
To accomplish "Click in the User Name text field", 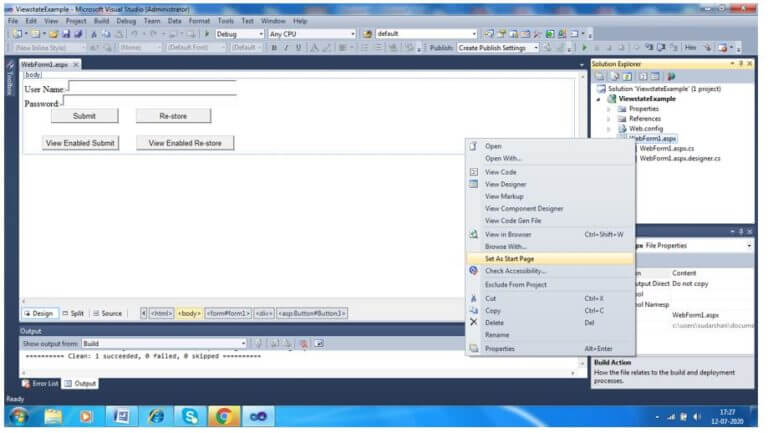I will pyautogui.click(x=153, y=88).
